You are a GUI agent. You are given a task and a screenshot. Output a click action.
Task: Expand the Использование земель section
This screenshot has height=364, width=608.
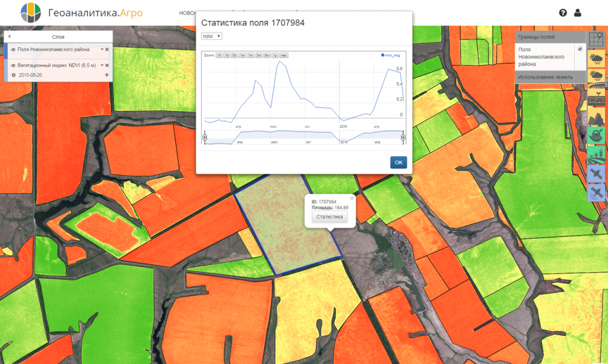[x=550, y=77]
